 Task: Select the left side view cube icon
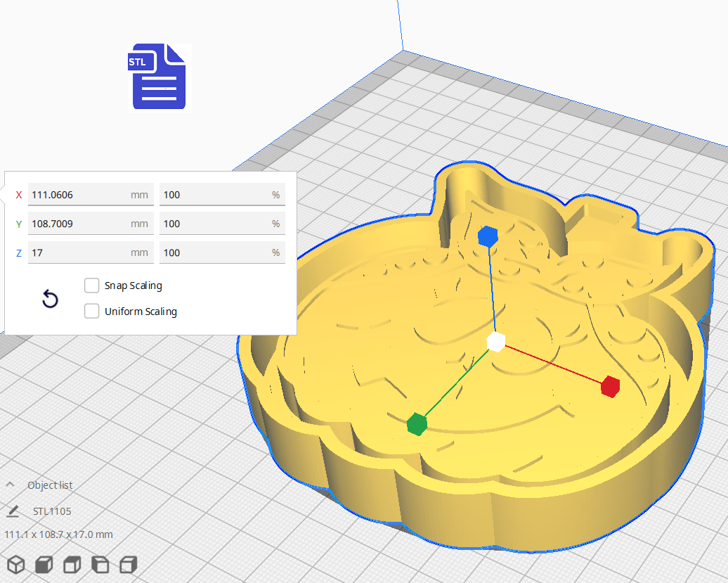(x=100, y=565)
